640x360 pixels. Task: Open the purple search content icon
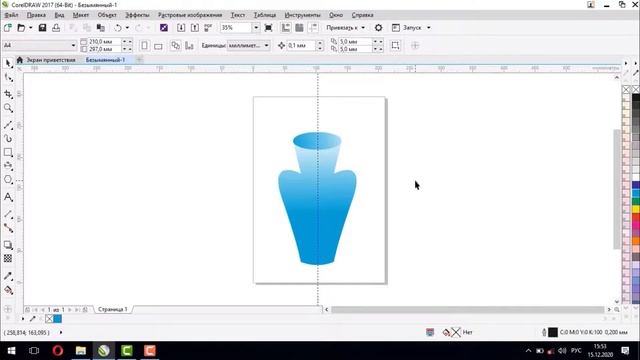[164, 28]
